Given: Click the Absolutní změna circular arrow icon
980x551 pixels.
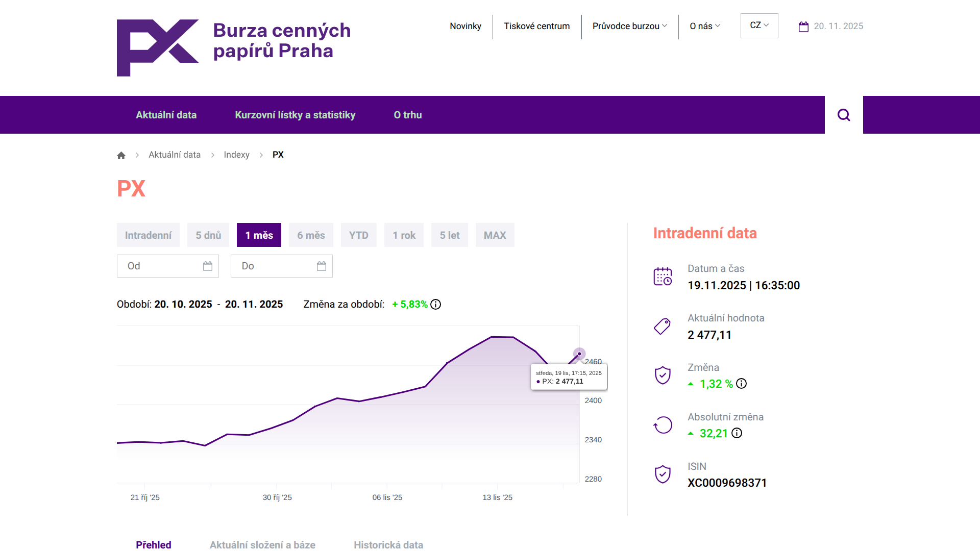Looking at the screenshot, I should (663, 425).
